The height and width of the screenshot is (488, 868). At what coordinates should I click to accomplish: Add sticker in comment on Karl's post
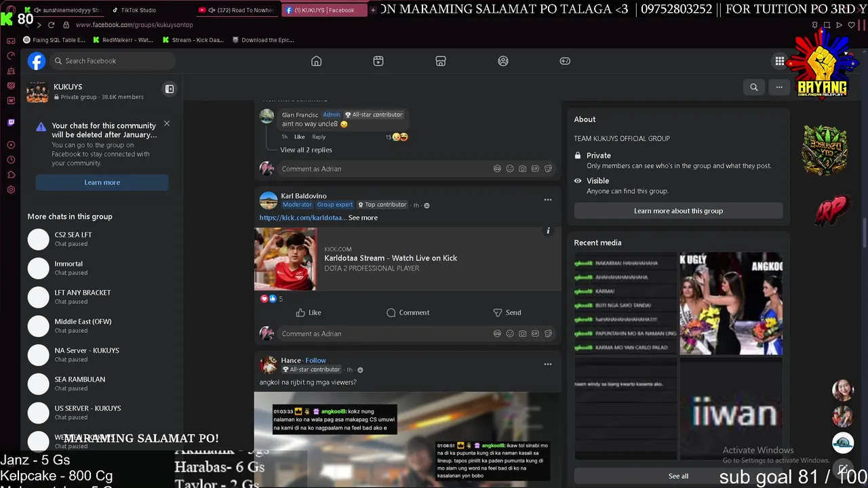(548, 333)
